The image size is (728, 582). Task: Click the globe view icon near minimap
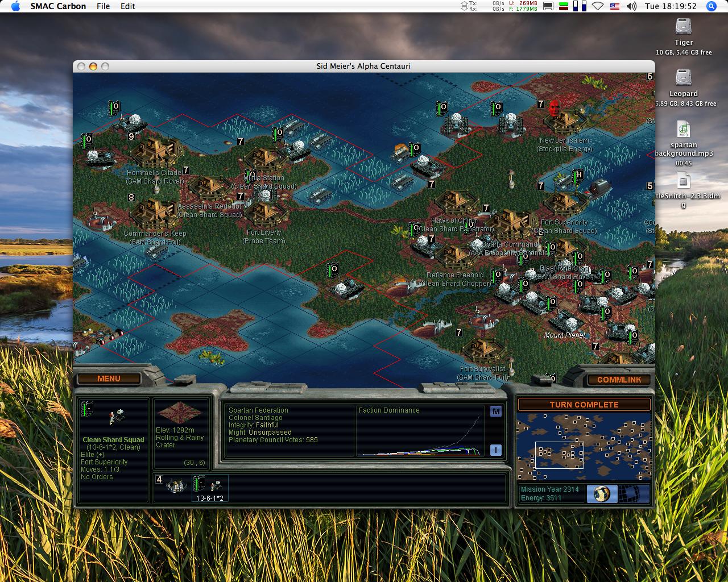coord(601,493)
